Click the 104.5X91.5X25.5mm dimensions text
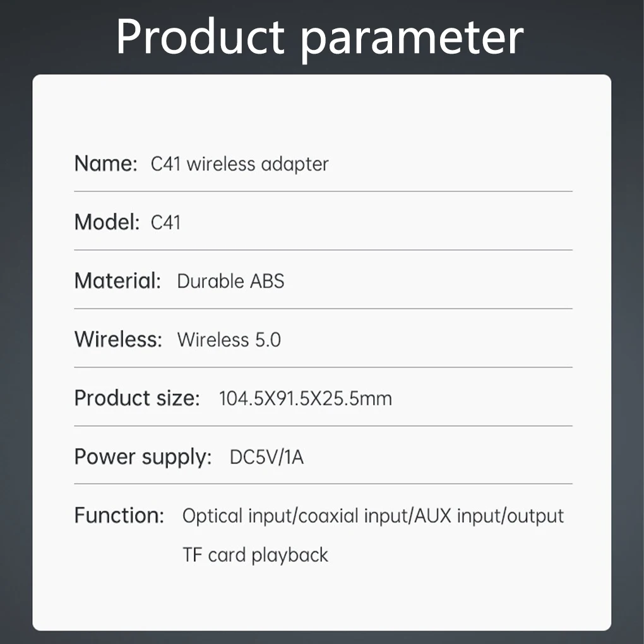 click(x=305, y=398)
